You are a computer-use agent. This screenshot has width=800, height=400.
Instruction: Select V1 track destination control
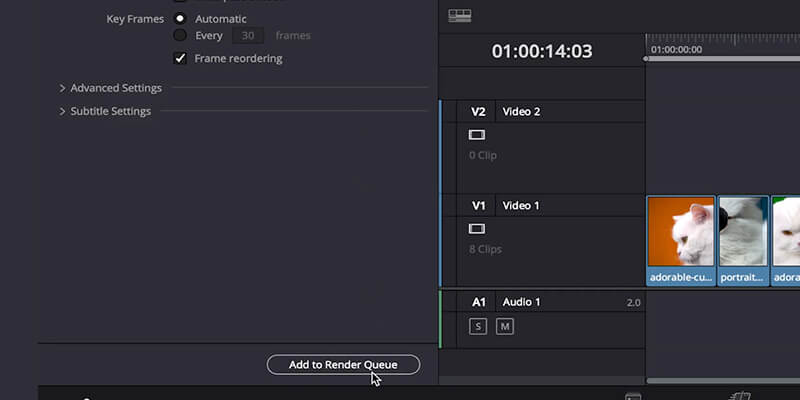478,206
